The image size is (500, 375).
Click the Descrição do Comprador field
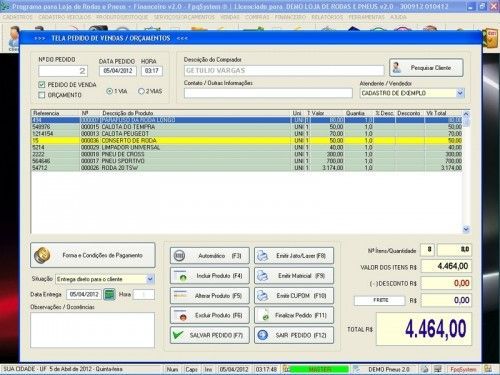284,70
